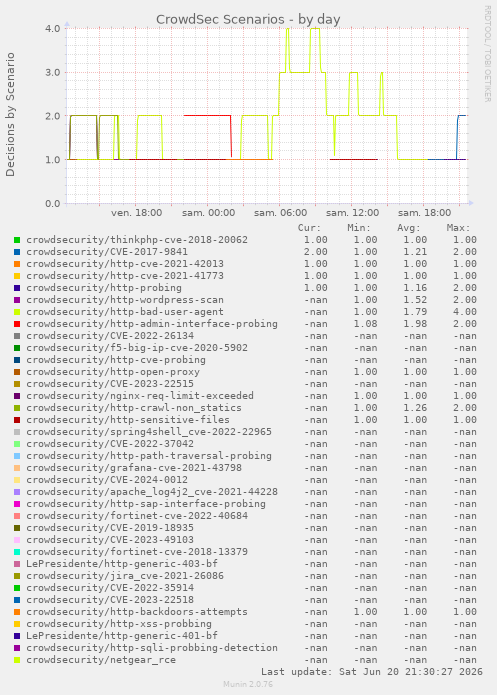The width and height of the screenshot is (497, 695).
Task: Select the 'crowdsecurity/http-cve-2021-42013' legend label
Action: coord(125,264)
